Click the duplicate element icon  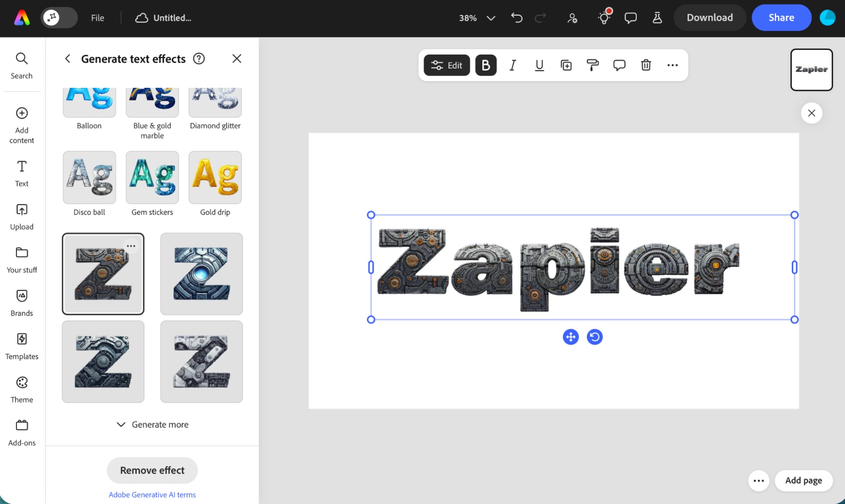[x=566, y=65]
